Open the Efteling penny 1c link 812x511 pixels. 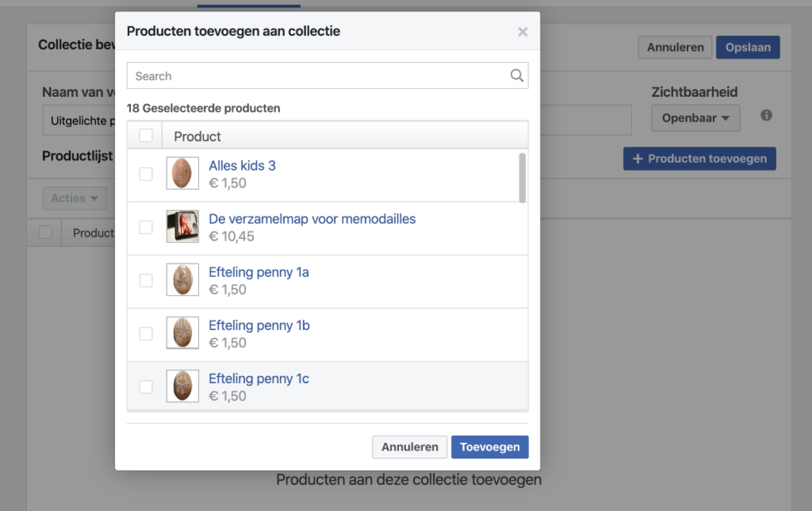(x=258, y=379)
